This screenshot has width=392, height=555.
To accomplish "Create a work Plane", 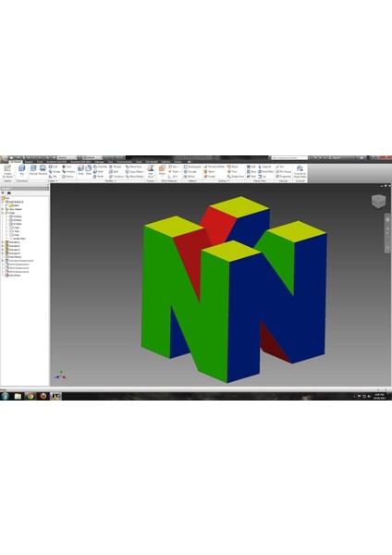I will [162, 170].
